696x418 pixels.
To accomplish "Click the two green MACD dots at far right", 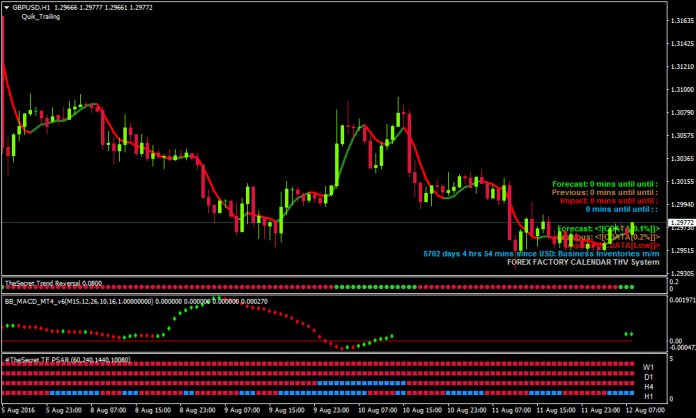I will tap(629, 334).
